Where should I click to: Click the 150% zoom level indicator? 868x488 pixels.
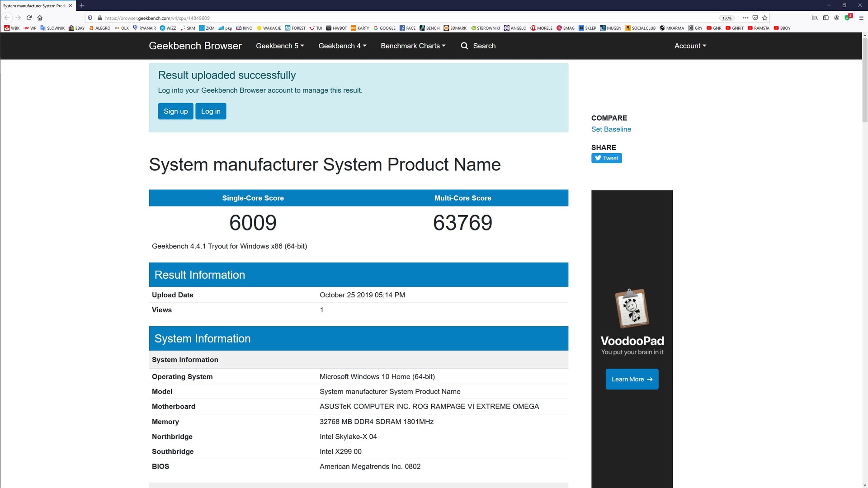coord(726,18)
